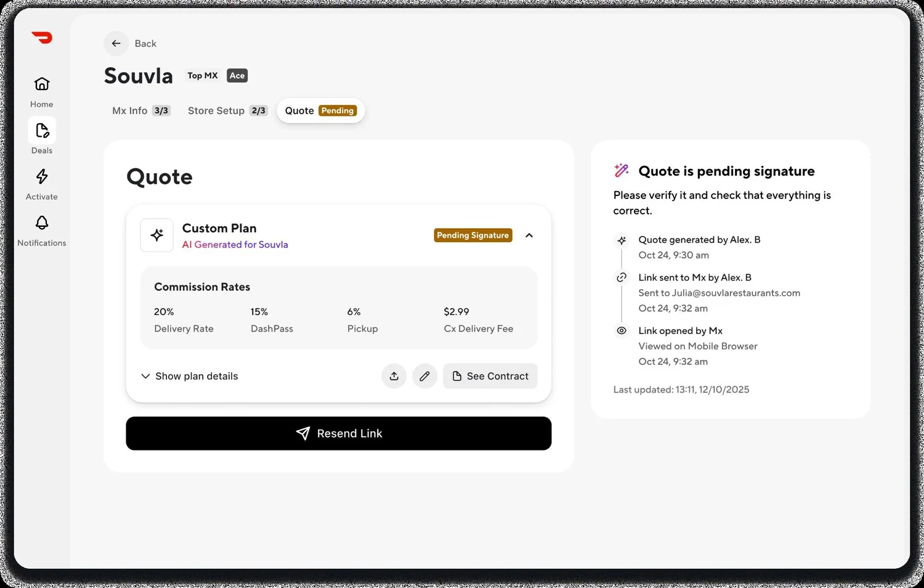Click the DoorDash logo in sidebar
This screenshot has width=924, height=588.
[x=42, y=38]
